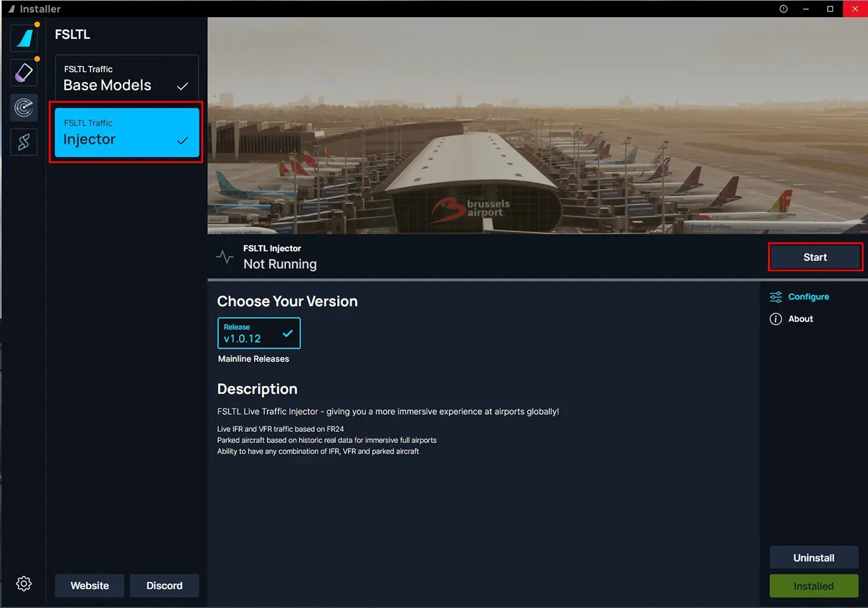Select the FSLTL Traffic Base Models addon
This screenshot has width=868, height=608.
(x=127, y=78)
